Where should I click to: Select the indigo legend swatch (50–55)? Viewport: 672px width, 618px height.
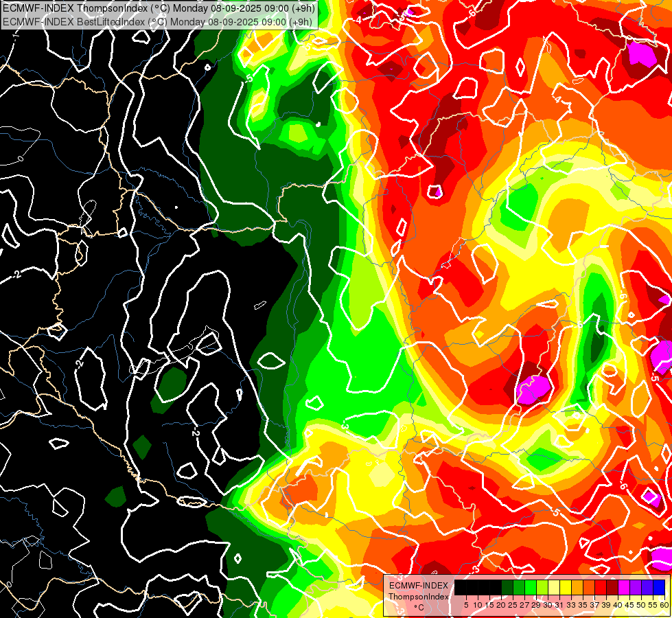click(x=647, y=587)
